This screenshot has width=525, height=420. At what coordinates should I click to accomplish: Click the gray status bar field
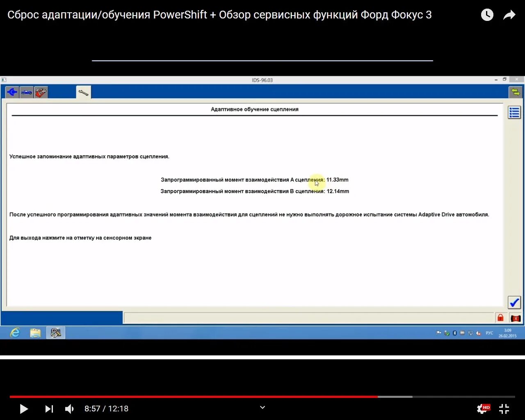coord(309,318)
